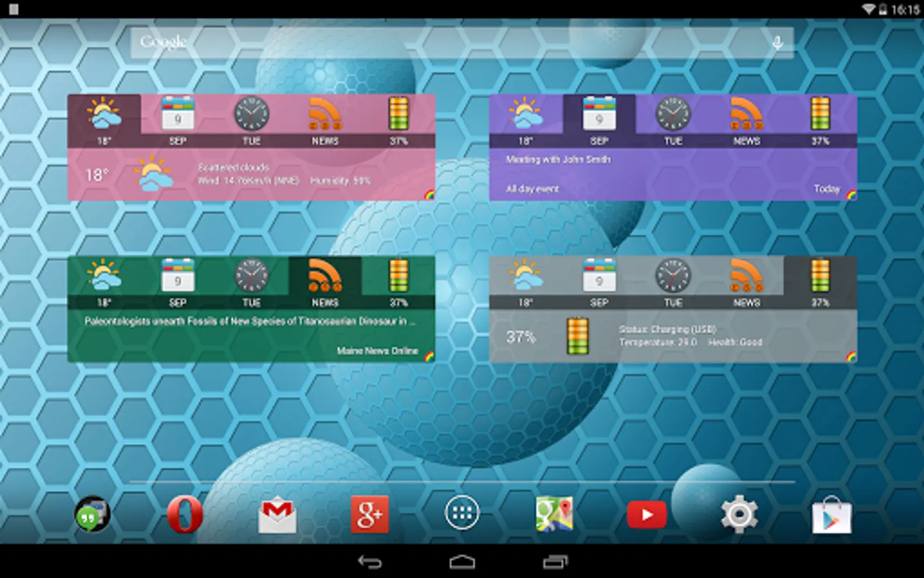924x578 pixels.
Task: Open calendar tab in pink widget
Action: pos(178,121)
